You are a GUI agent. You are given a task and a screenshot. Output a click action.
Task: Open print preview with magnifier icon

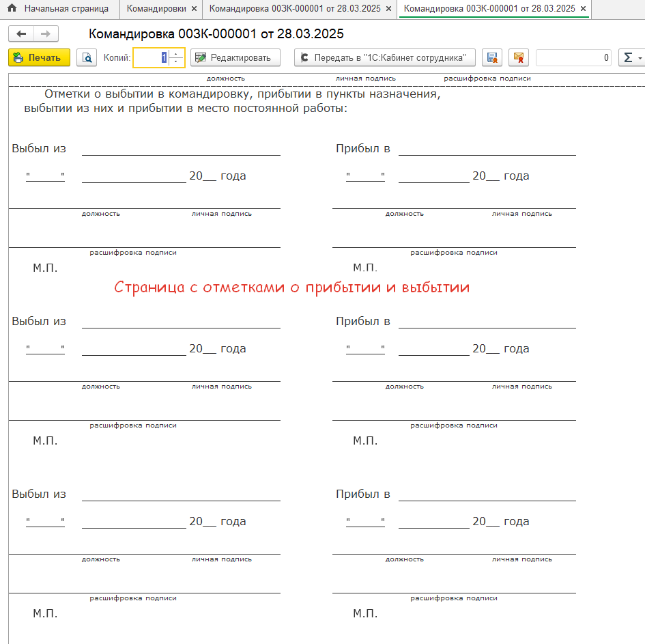[x=87, y=58]
